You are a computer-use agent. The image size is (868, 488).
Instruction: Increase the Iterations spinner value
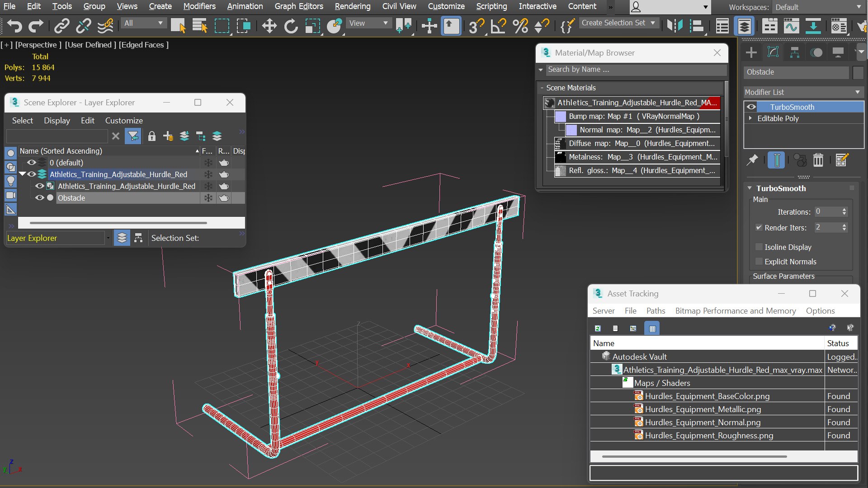844,210
